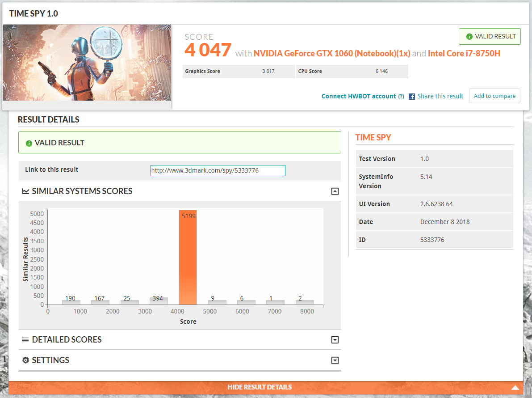Click green info icon in top Valid Result badge
Screen dimensions: 532x398
pyautogui.click(x=469, y=36)
